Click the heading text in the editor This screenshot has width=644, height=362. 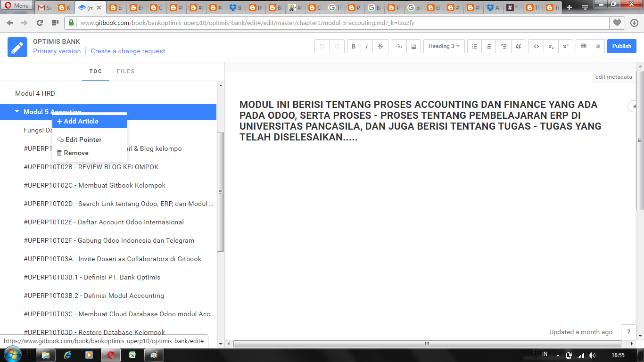pos(420,121)
